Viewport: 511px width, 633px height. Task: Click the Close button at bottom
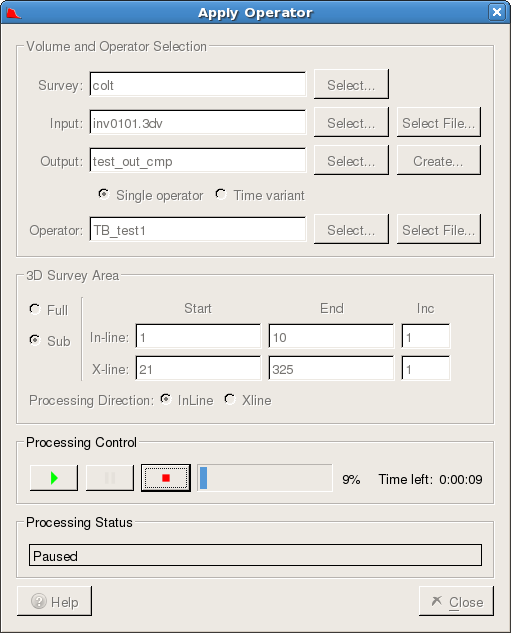(456, 601)
